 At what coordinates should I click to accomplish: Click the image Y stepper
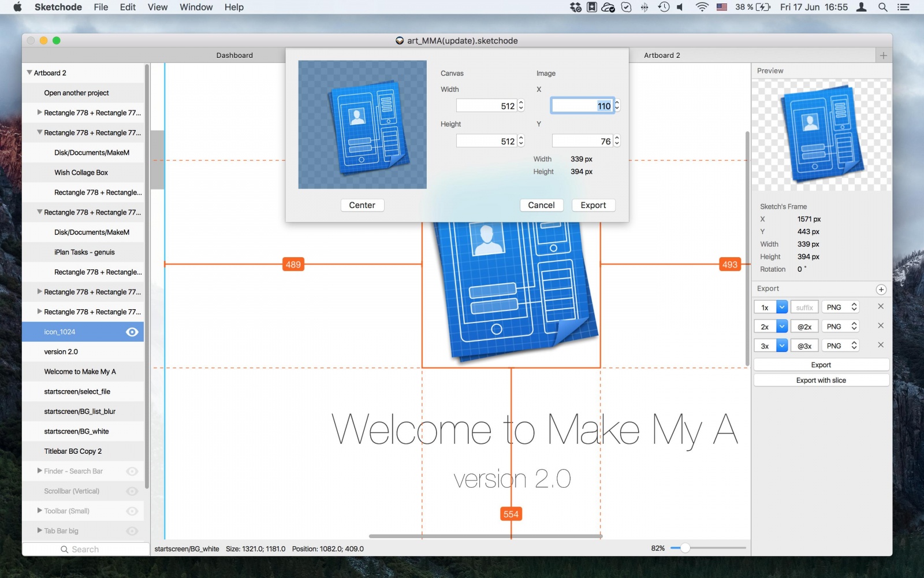[x=617, y=140]
